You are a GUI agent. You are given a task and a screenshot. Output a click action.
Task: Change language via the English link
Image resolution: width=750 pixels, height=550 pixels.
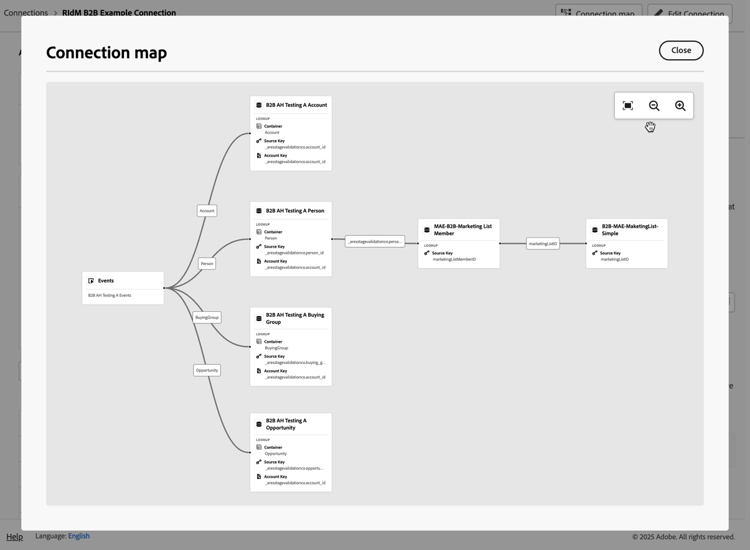pos(79,536)
